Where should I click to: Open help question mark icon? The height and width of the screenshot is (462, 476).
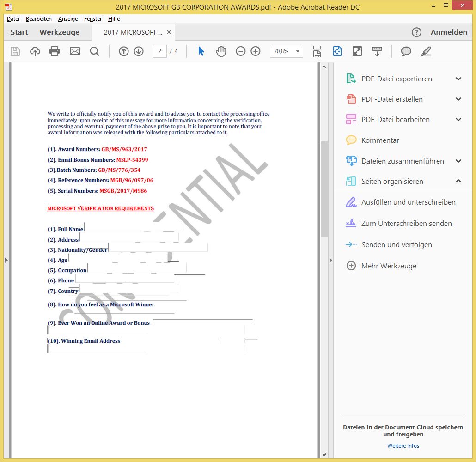[416, 32]
